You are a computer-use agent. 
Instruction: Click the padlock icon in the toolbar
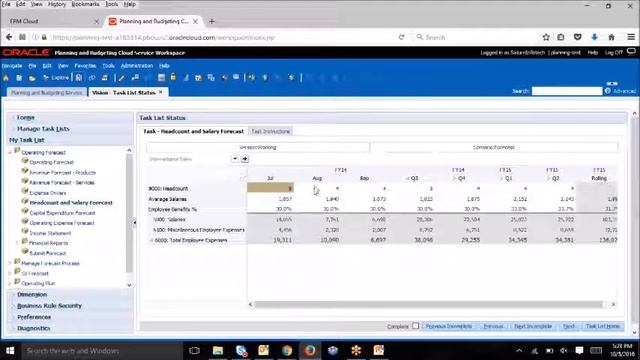point(173,77)
